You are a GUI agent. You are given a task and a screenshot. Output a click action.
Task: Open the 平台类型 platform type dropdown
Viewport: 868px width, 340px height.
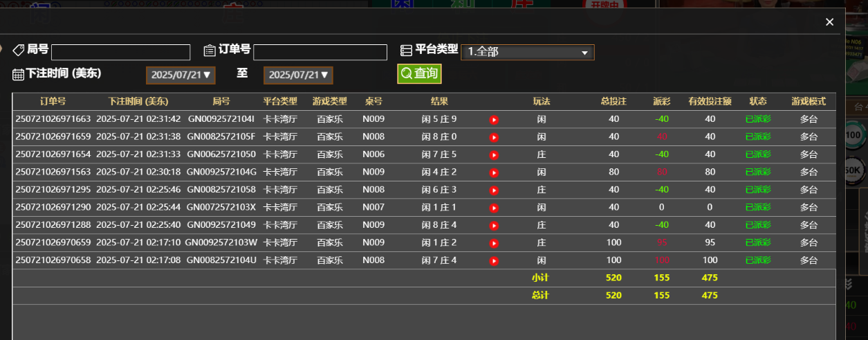point(527,52)
